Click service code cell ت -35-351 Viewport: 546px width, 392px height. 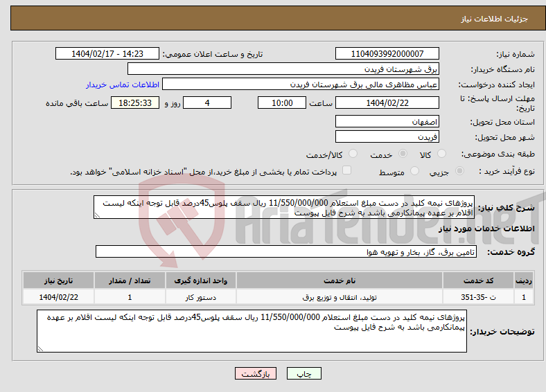pyautogui.click(x=479, y=297)
